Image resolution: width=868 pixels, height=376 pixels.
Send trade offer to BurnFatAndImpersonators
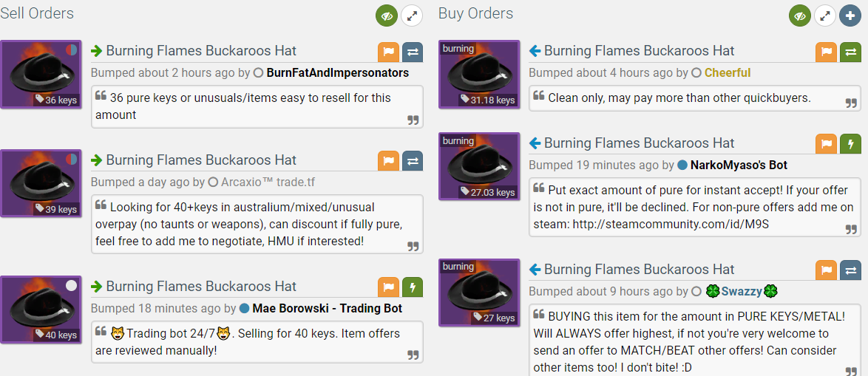pyautogui.click(x=413, y=52)
